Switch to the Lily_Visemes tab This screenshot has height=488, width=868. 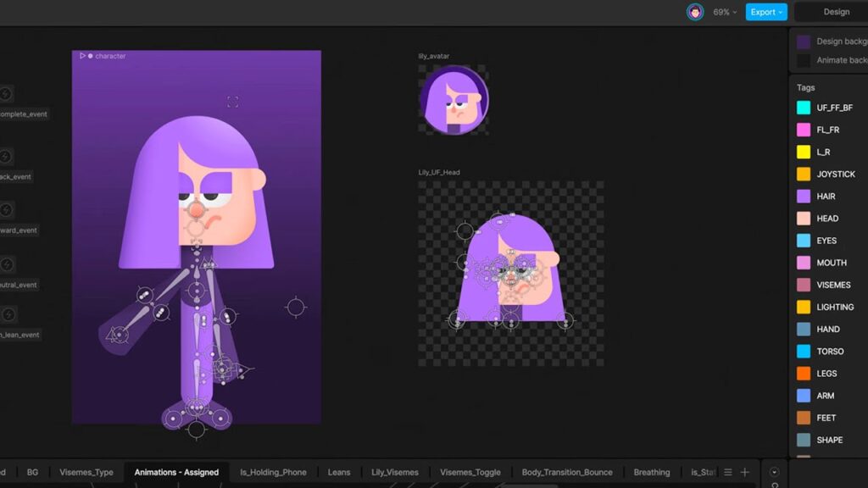click(x=395, y=472)
